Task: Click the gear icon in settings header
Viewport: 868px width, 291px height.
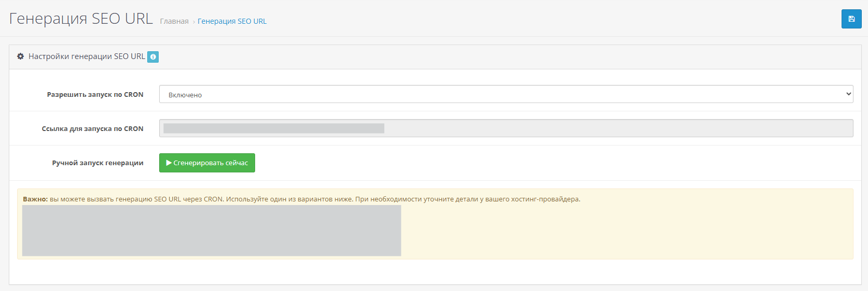Action: (x=21, y=56)
